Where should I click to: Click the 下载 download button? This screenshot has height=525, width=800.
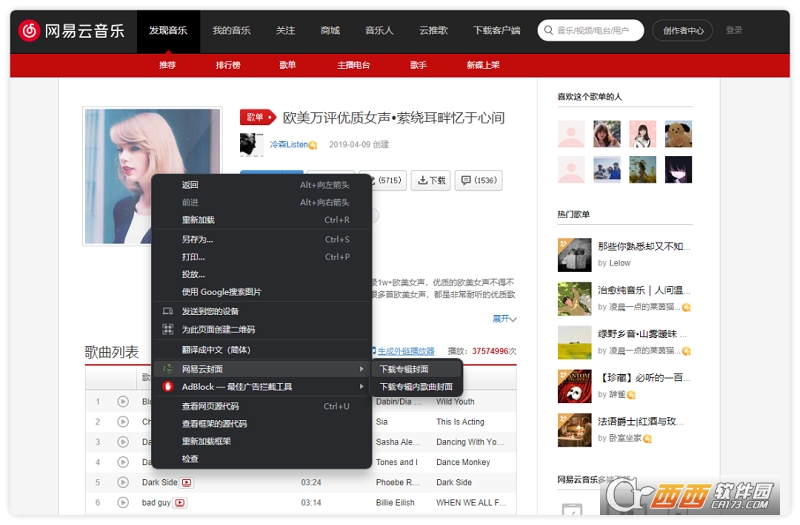[431, 180]
